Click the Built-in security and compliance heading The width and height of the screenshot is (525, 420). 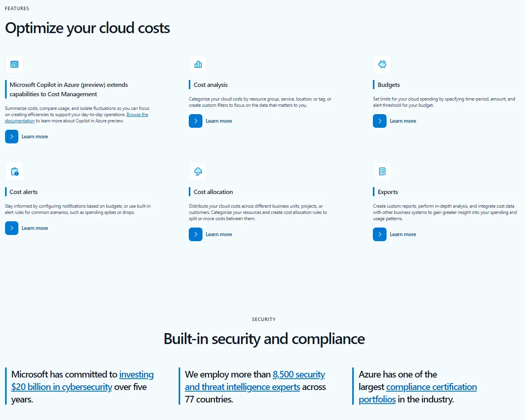click(264, 339)
